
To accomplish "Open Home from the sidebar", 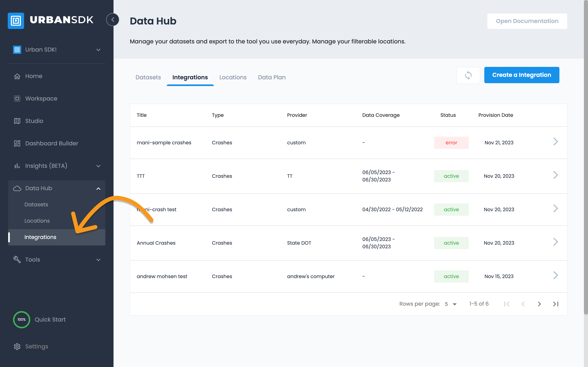I will [x=33, y=76].
